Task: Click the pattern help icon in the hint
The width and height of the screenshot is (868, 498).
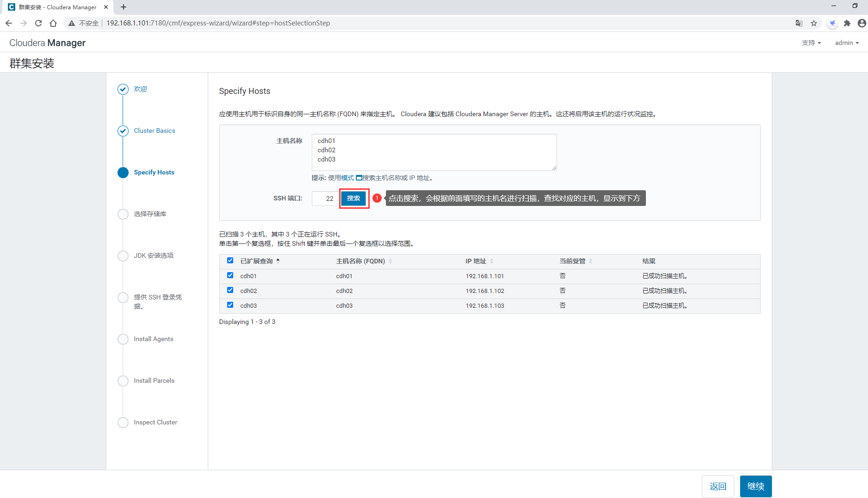Action: pyautogui.click(x=359, y=178)
